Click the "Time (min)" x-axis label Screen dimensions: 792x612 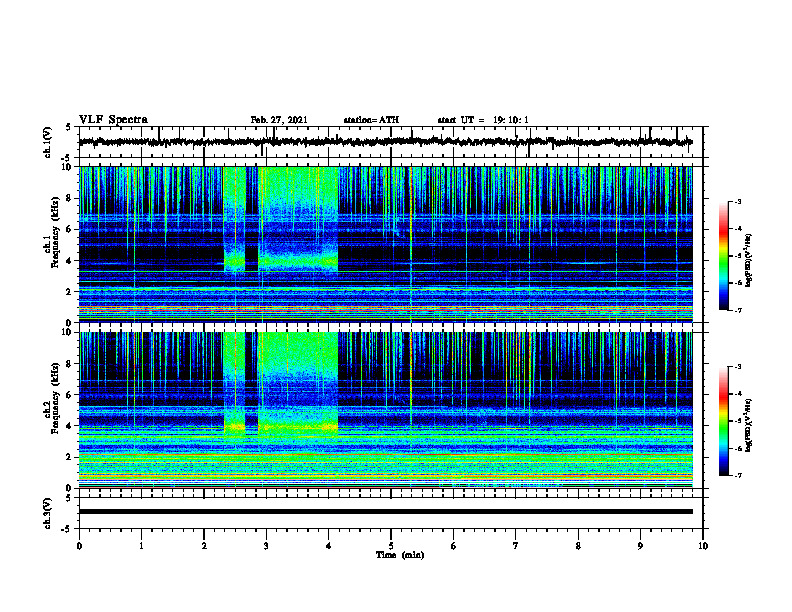pyautogui.click(x=400, y=555)
